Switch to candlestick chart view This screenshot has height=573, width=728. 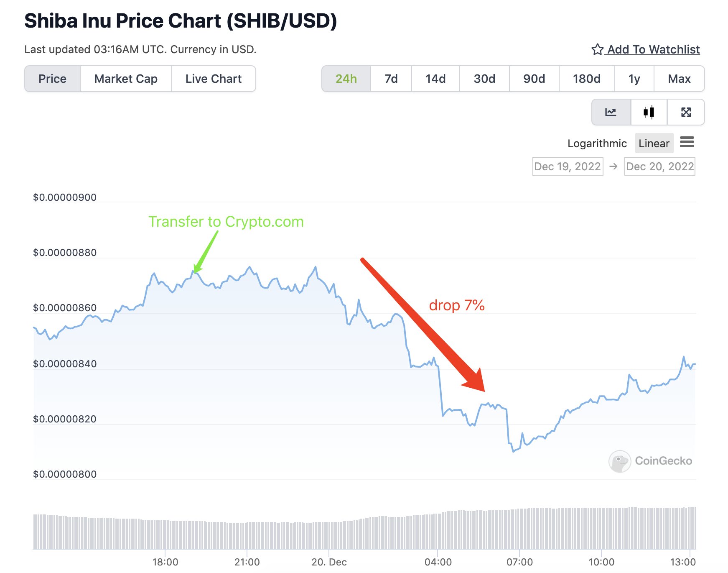coord(648,112)
